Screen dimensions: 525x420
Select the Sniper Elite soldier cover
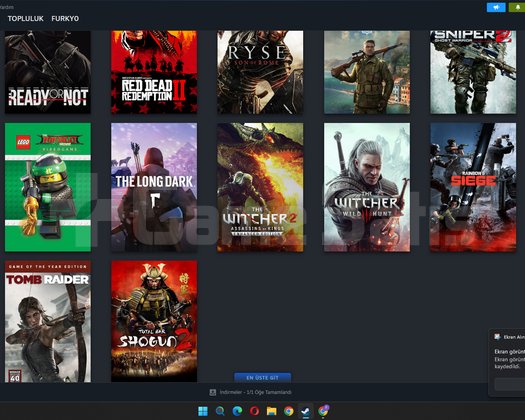367,72
